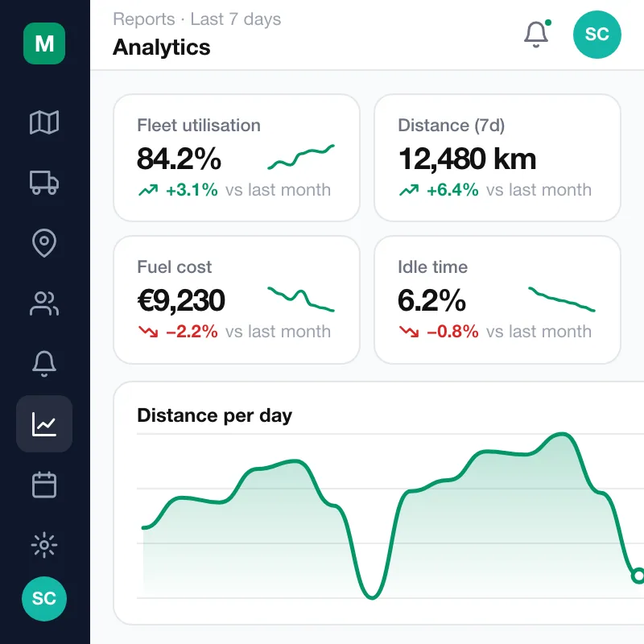Click the Idle time downward trend arrow

(409, 332)
